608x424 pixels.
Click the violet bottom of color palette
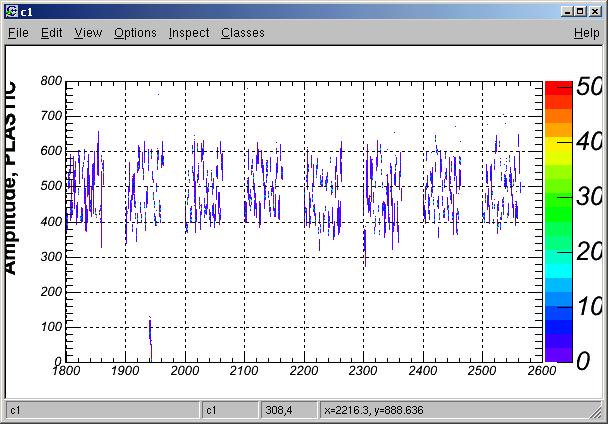(x=559, y=355)
